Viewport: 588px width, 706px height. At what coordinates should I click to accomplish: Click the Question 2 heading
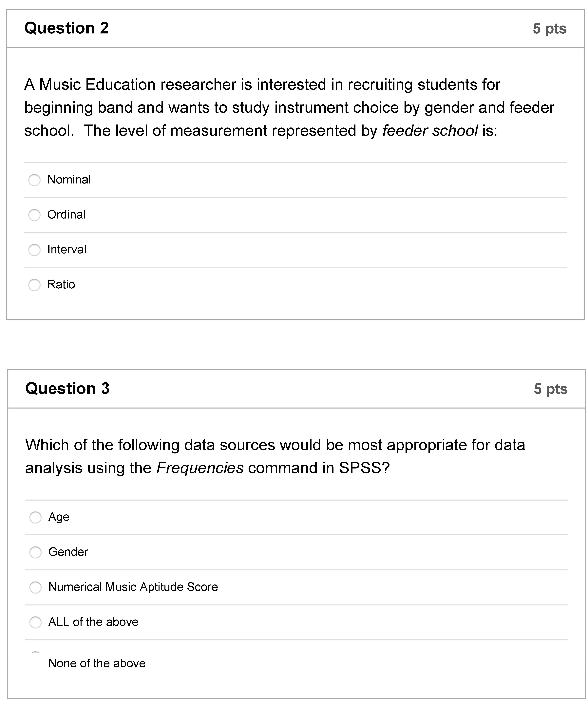[x=66, y=28]
